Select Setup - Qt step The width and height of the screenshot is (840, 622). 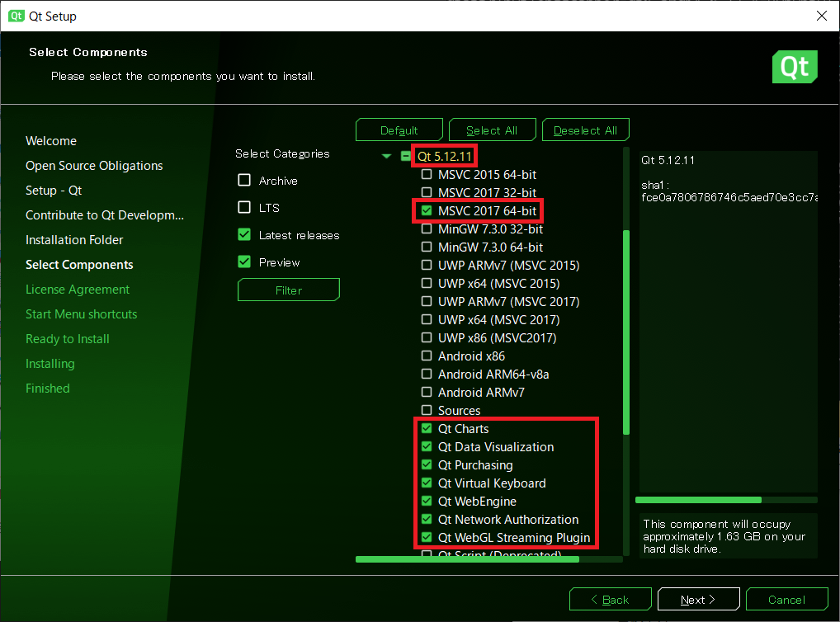(x=54, y=191)
